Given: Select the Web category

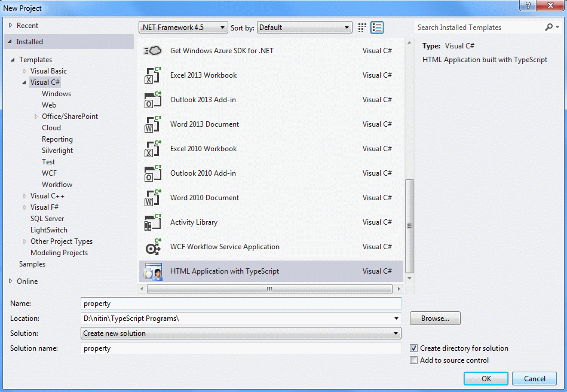Looking at the screenshot, I should tap(49, 105).
